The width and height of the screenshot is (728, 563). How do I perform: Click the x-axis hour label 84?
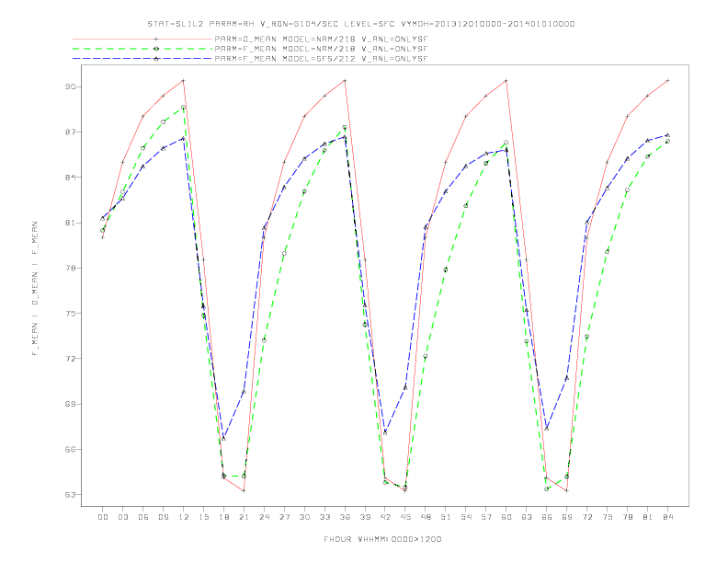(667, 517)
